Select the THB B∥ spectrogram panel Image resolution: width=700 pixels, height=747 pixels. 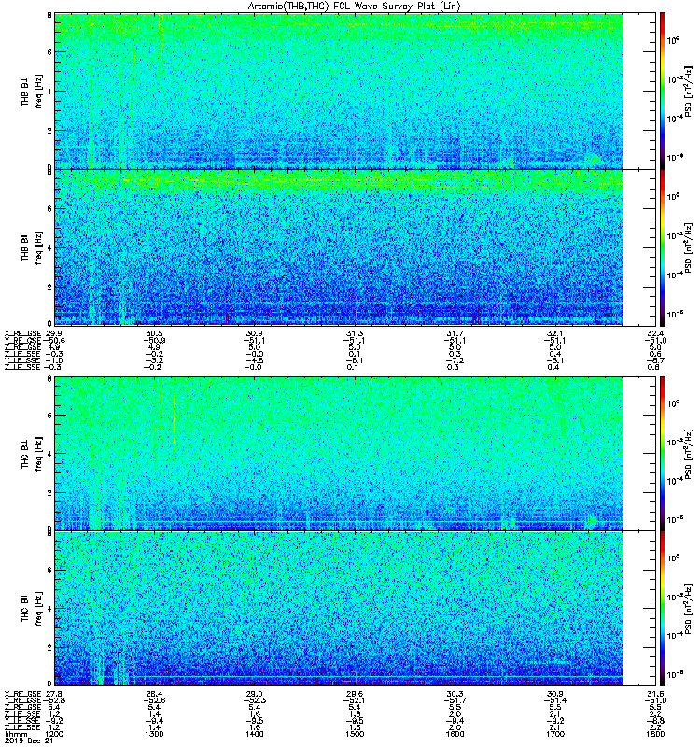coord(356,247)
